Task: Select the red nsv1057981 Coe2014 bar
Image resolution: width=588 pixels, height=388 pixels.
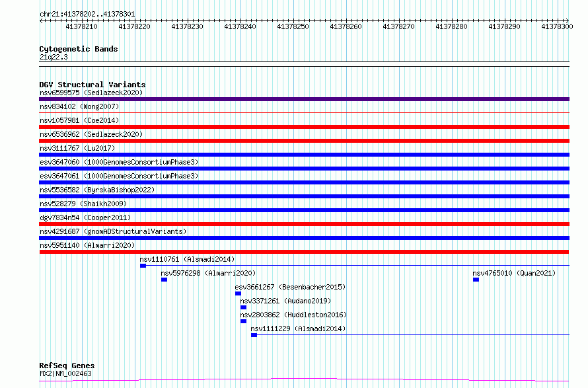Action: pos(304,127)
